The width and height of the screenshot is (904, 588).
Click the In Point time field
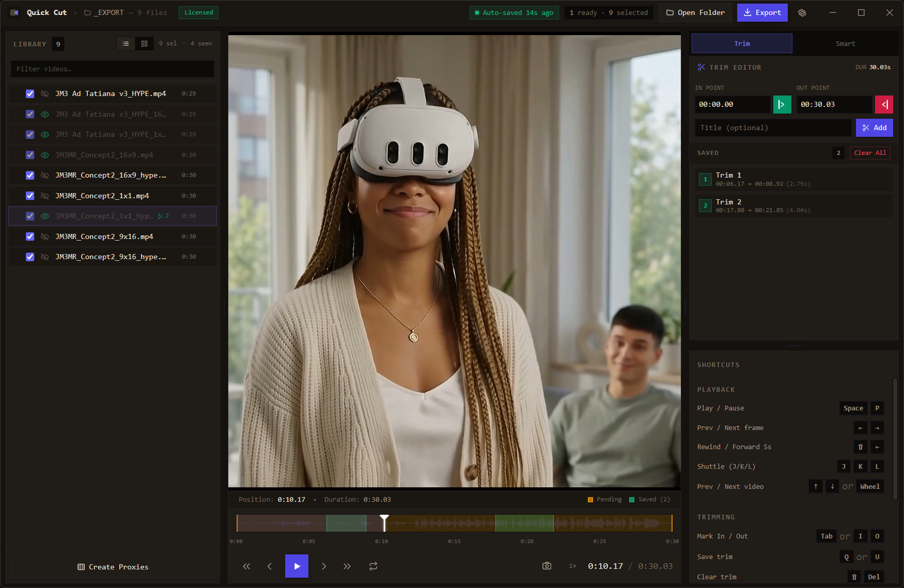click(x=732, y=104)
